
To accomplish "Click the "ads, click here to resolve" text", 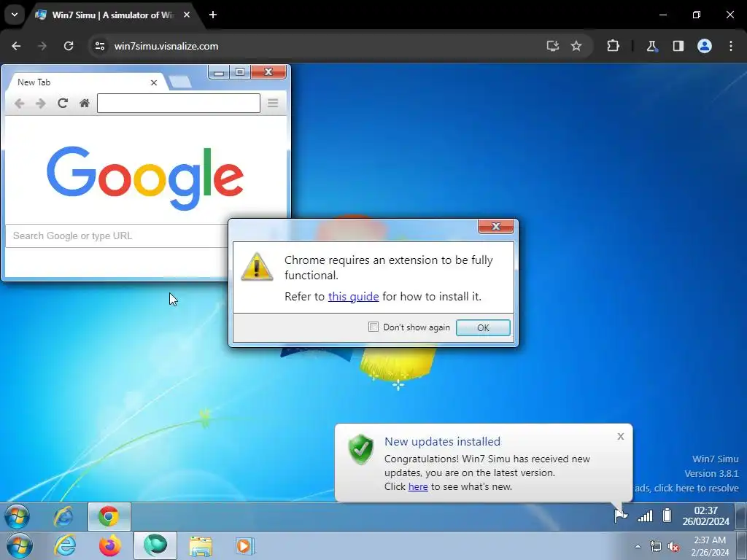I will pos(686,488).
